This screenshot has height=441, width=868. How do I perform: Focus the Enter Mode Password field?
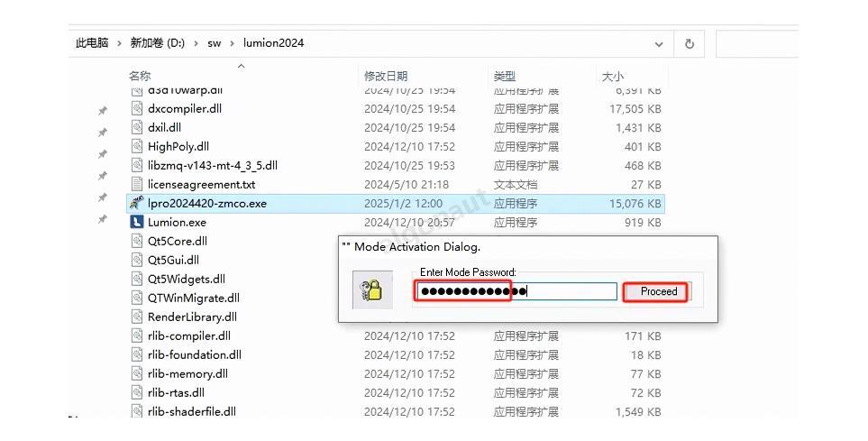click(516, 291)
